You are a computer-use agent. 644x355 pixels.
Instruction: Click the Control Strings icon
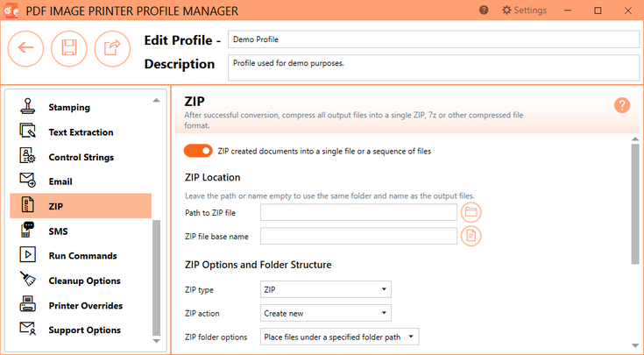click(x=28, y=156)
